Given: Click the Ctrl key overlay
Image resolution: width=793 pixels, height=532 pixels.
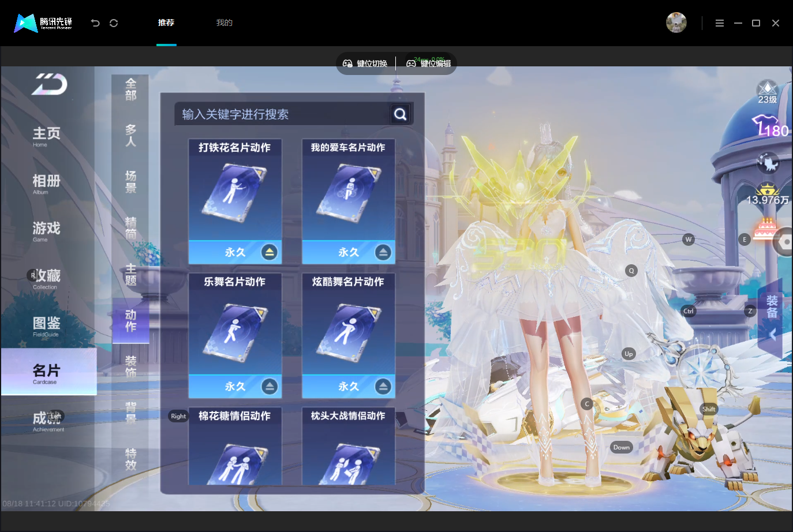Looking at the screenshot, I should (689, 311).
